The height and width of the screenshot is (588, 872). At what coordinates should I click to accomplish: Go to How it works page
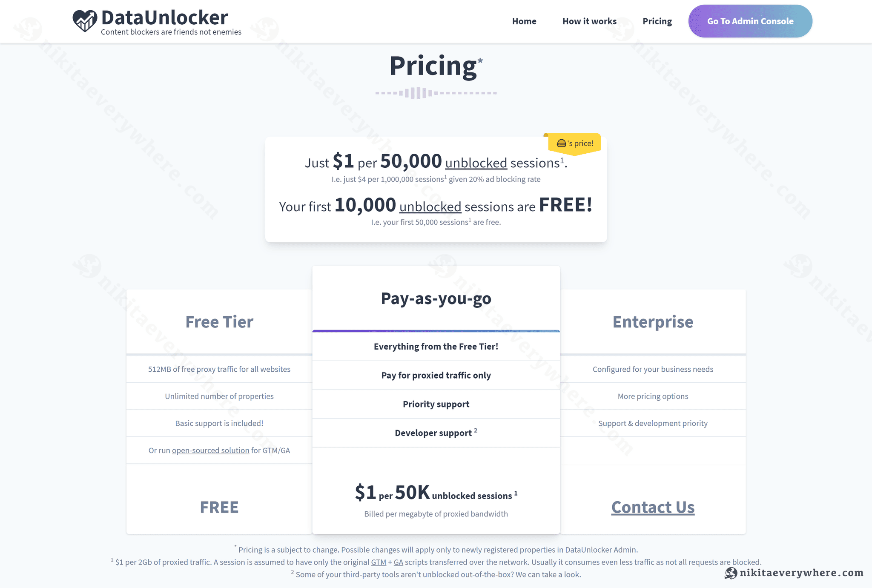click(589, 21)
